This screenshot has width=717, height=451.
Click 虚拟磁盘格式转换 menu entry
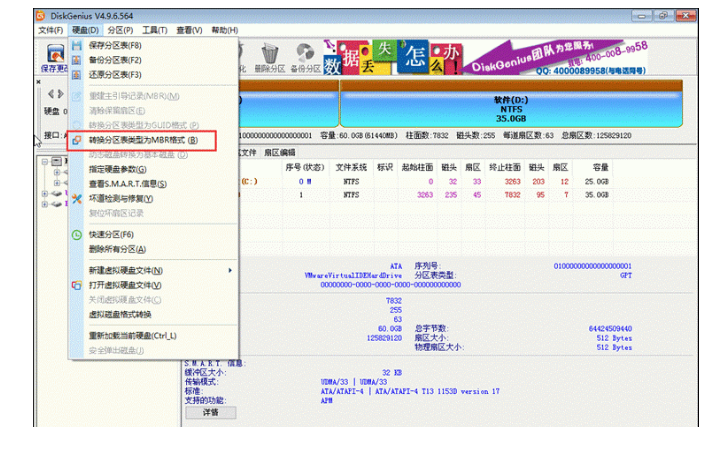point(120,314)
